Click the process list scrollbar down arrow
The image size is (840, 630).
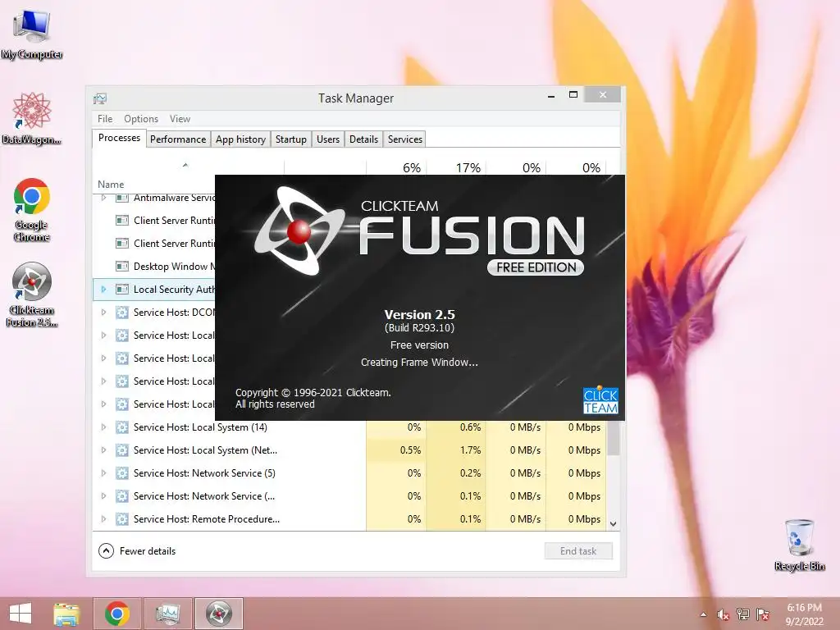[614, 524]
